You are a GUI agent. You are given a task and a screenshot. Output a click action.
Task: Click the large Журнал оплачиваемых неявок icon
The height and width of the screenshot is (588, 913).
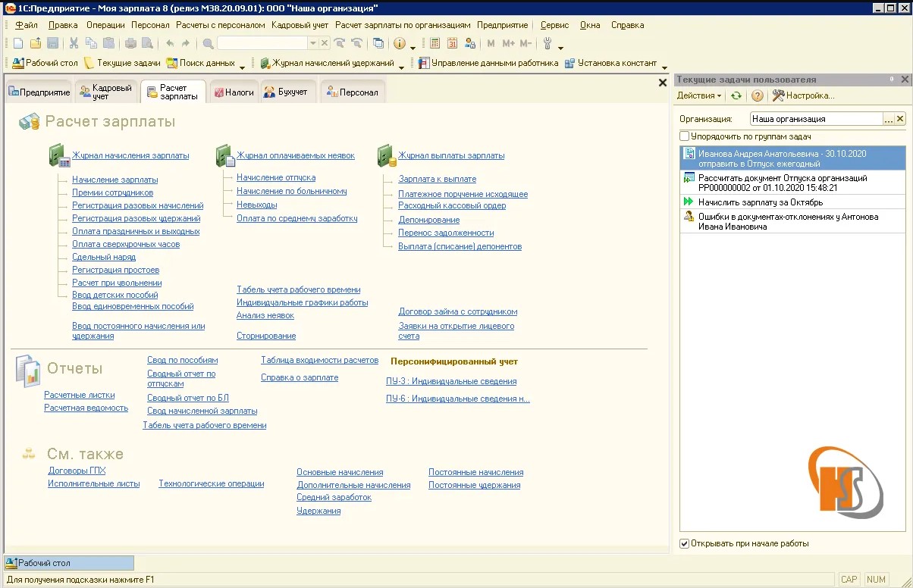point(225,155)
